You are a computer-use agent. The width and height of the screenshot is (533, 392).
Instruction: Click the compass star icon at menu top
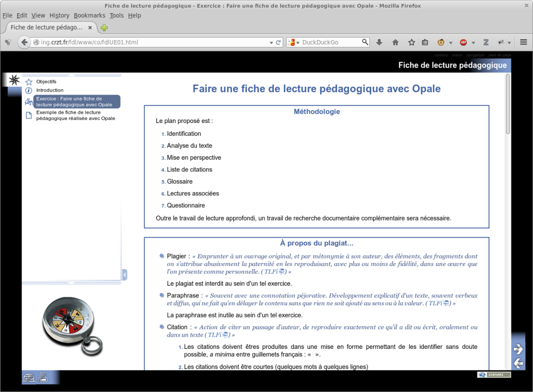coord(14,80)
